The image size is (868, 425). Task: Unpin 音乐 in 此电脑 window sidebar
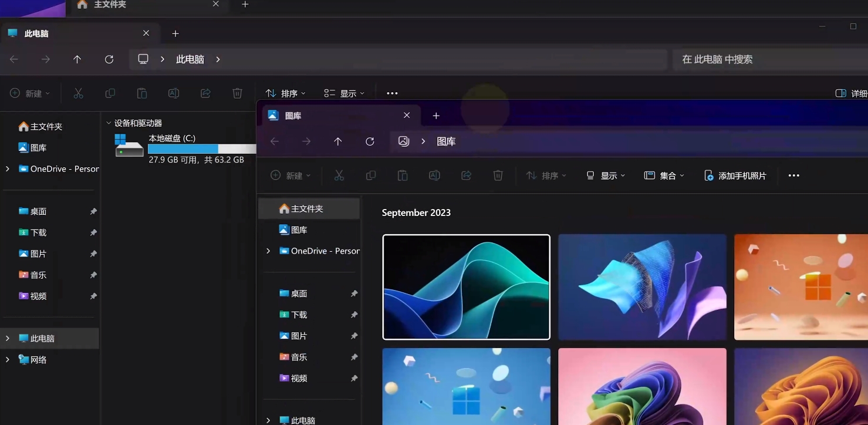93,275
